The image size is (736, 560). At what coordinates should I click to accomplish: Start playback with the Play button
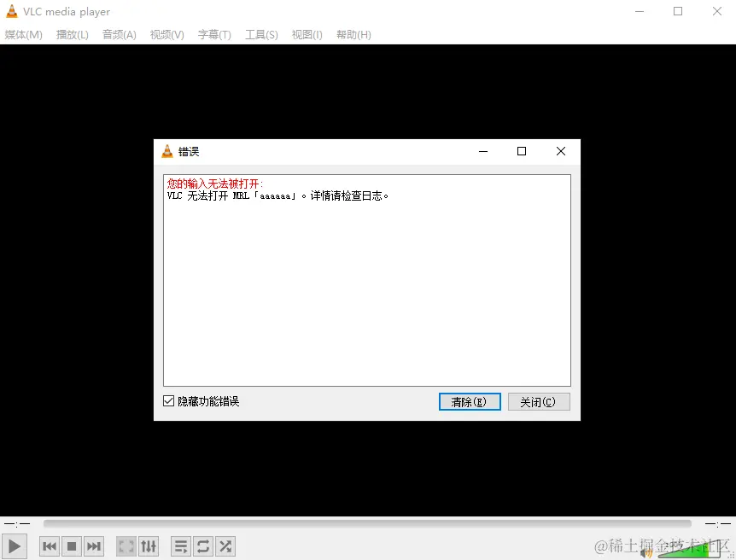click(14, 546)
